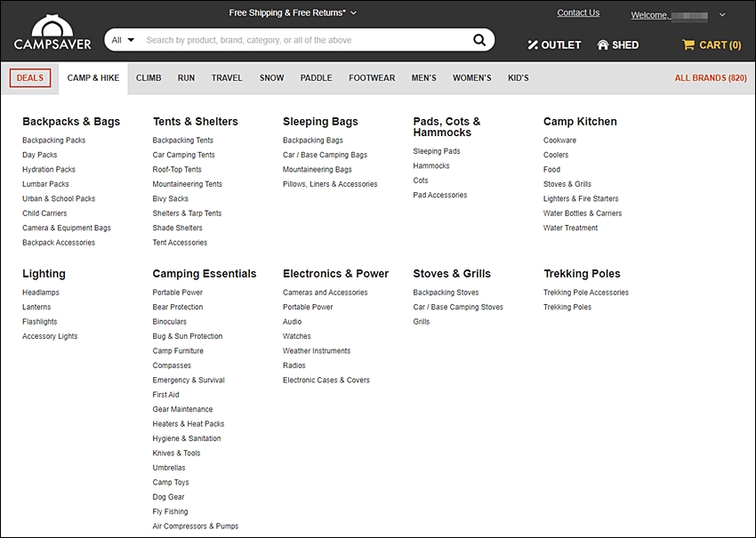This screenshot has height=538, width=756.
Task: Go to Cookware
Action: (559, 141)
